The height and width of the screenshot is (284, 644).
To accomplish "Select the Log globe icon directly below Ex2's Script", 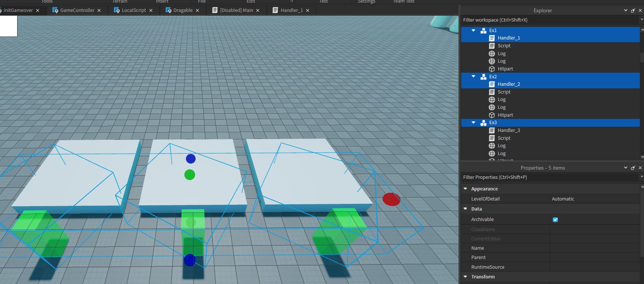I will tap(492, 100).
